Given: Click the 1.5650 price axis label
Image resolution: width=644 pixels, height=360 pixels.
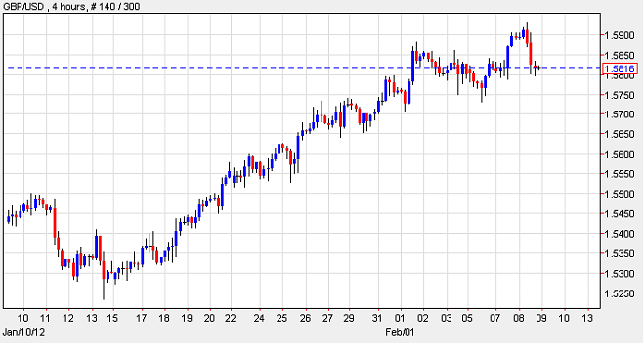Looking at the screenshot, I should pos(620,134).
